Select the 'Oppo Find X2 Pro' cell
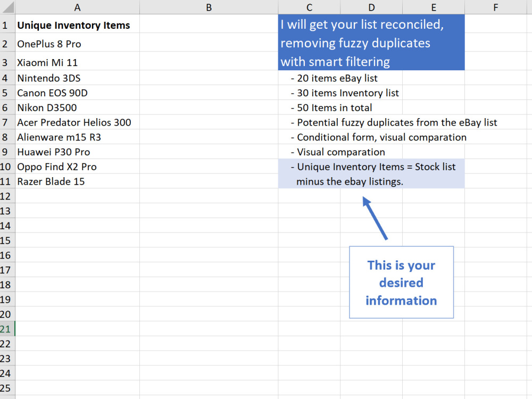532x399 pixels. (x=77, y=167)
